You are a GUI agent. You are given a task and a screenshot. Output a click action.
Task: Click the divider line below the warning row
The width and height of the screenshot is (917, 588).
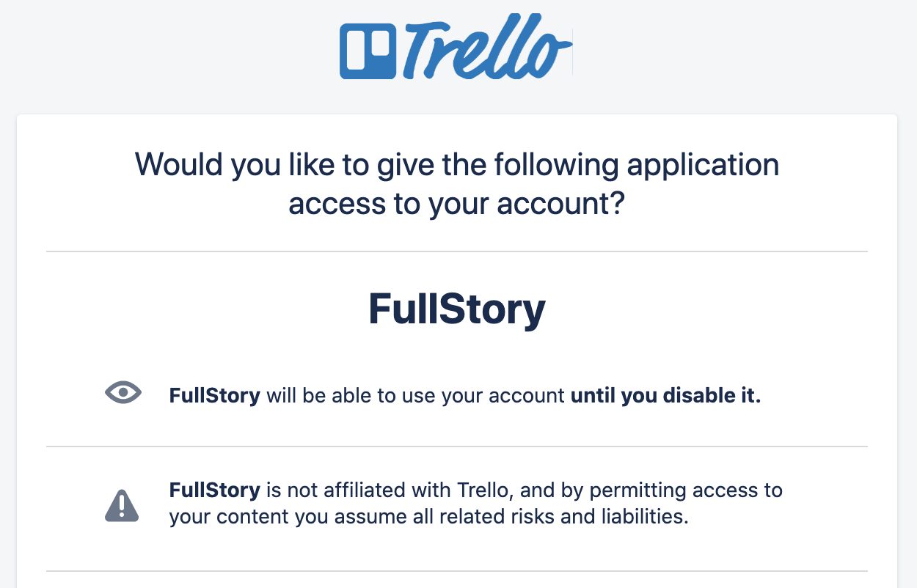click(456, 570)
